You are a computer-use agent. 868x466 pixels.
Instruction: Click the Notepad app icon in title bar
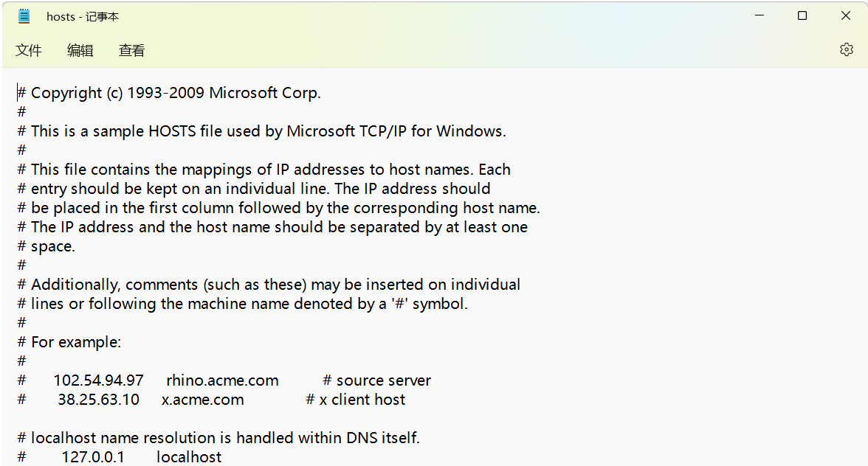(x=24, y=15)
